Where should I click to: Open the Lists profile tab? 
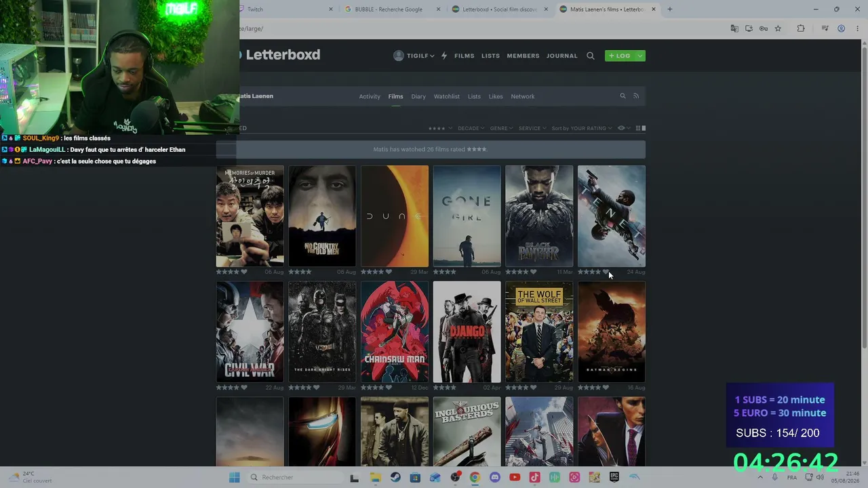pyautogui.click(x=474, y=96)
